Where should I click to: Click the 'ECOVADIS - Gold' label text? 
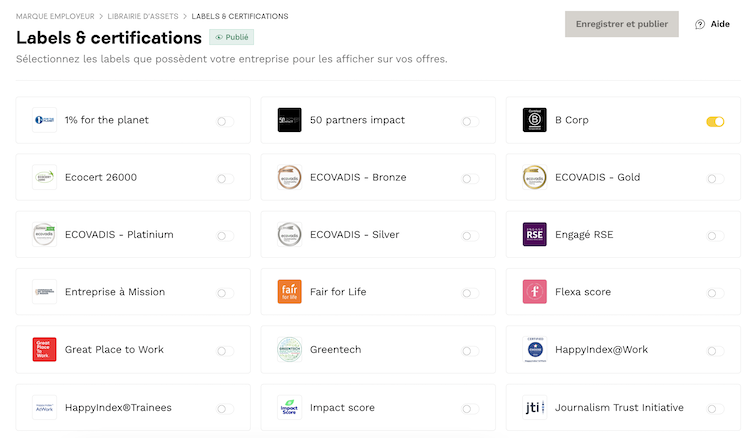point(597,177)
